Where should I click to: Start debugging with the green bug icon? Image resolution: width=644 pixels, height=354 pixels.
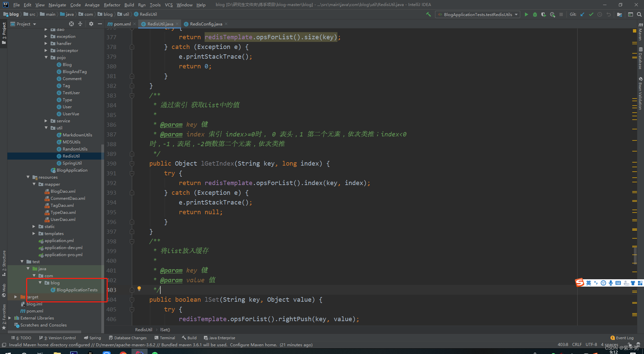pos(535,14)
